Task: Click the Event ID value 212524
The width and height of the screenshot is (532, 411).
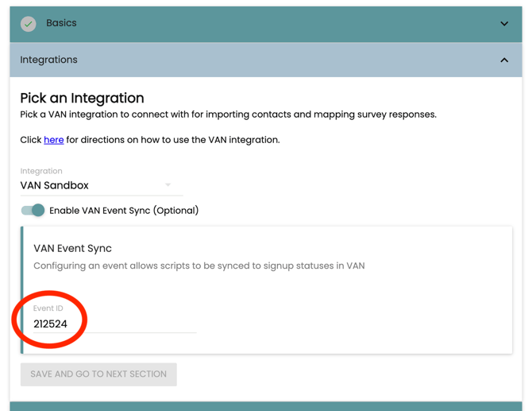Action: point(51,324)
